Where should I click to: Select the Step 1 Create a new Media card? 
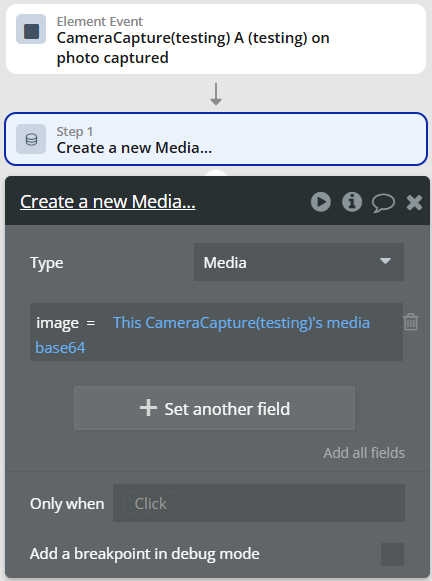[x=216, y=139]
